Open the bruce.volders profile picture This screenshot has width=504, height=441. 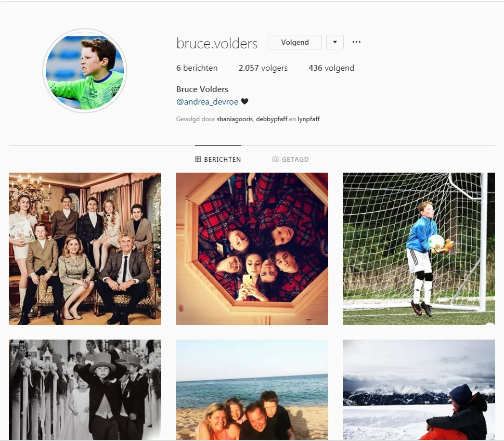pyautogui.click(x=85, y=71)
